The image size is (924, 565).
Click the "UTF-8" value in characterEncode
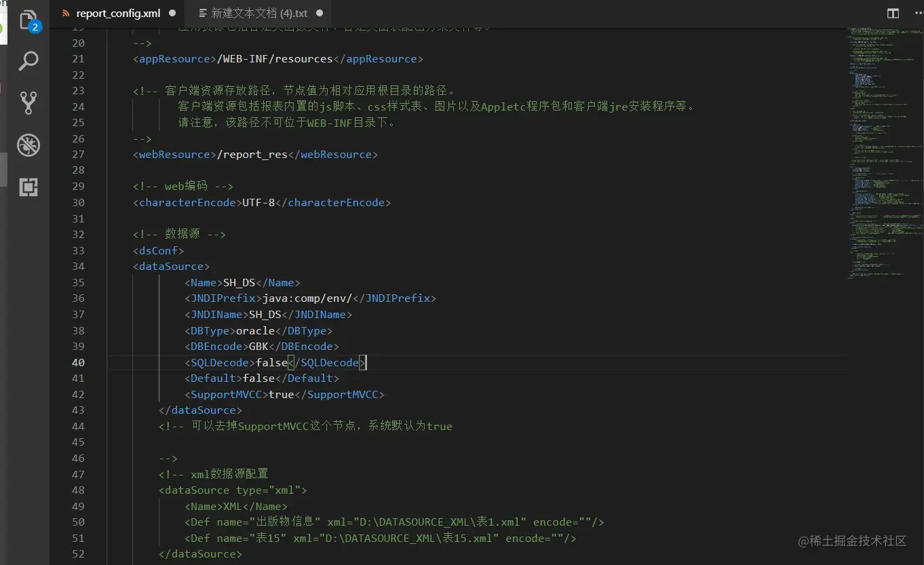coord(259,203)
